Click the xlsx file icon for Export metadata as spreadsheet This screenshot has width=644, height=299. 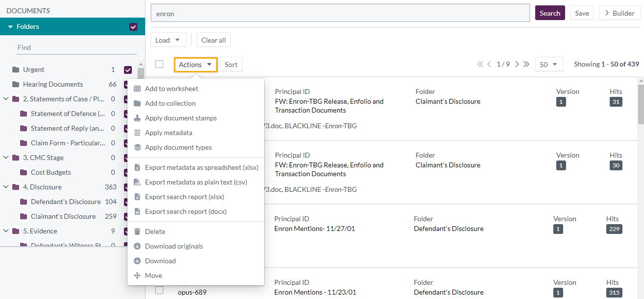click(137, 167)
